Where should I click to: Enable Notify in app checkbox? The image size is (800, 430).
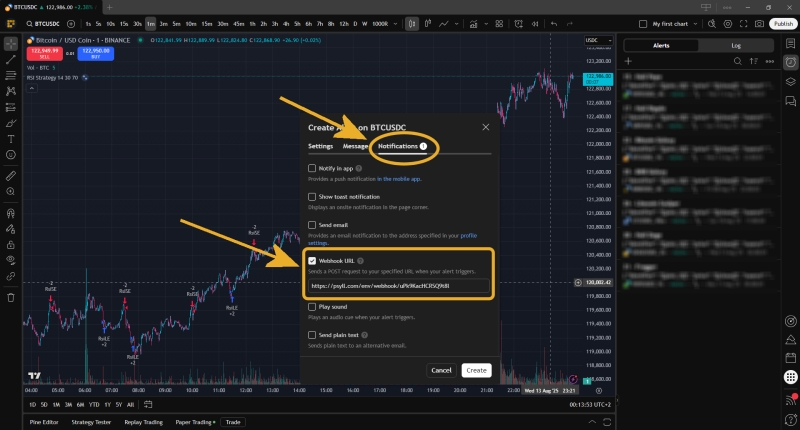tap(312, 168)
